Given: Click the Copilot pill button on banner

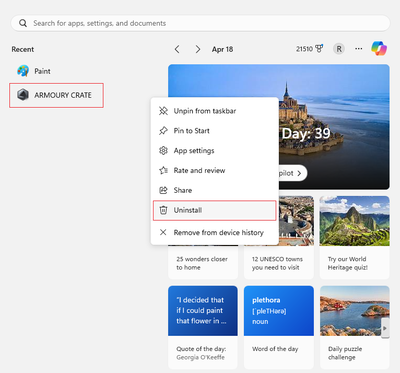Looking at the screenshot, I should pos(292,173).
